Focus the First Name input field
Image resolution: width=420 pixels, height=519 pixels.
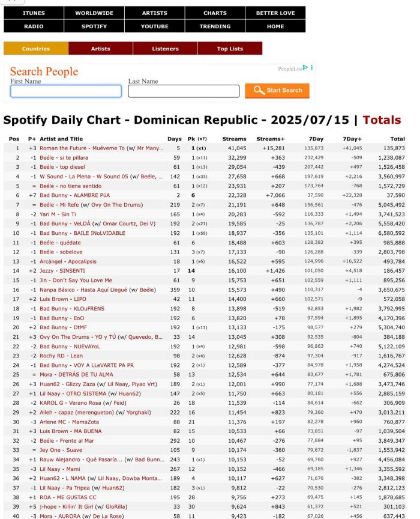click(x=65, y=91)
